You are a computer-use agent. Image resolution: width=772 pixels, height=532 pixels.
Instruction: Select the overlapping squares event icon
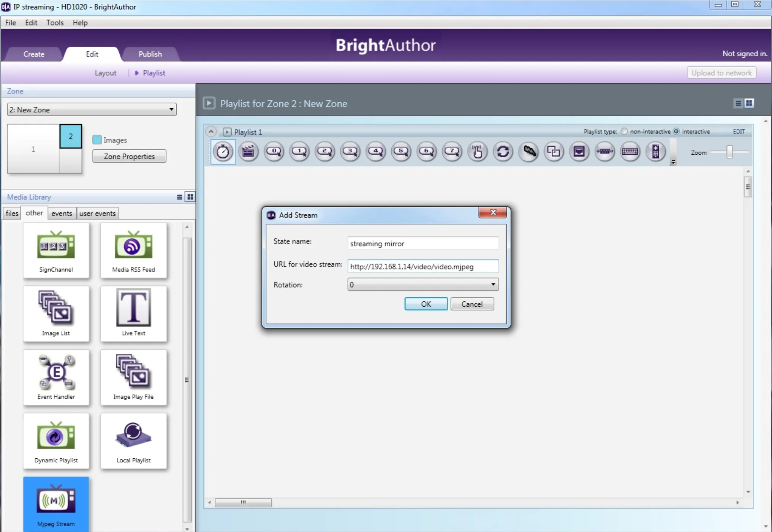click(554, 152)
